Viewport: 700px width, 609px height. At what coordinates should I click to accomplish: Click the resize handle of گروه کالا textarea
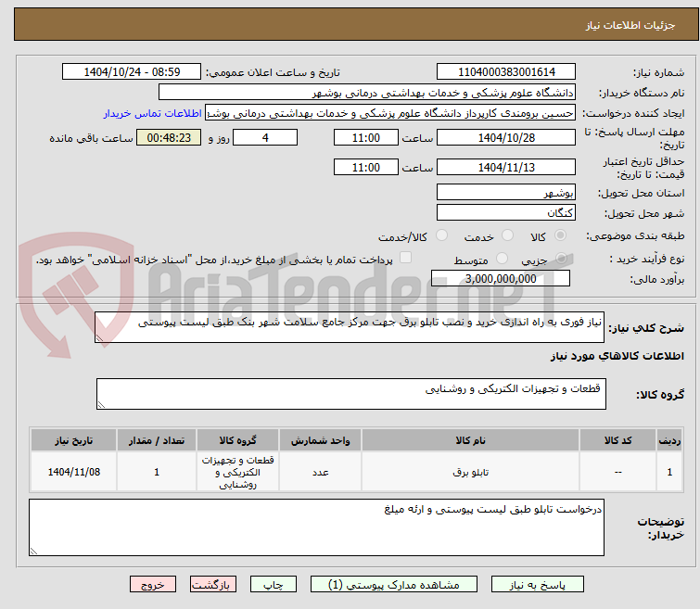101,405
